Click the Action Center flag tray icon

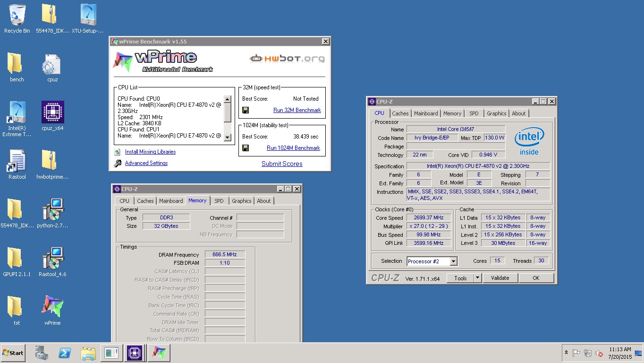pos(576,353)
